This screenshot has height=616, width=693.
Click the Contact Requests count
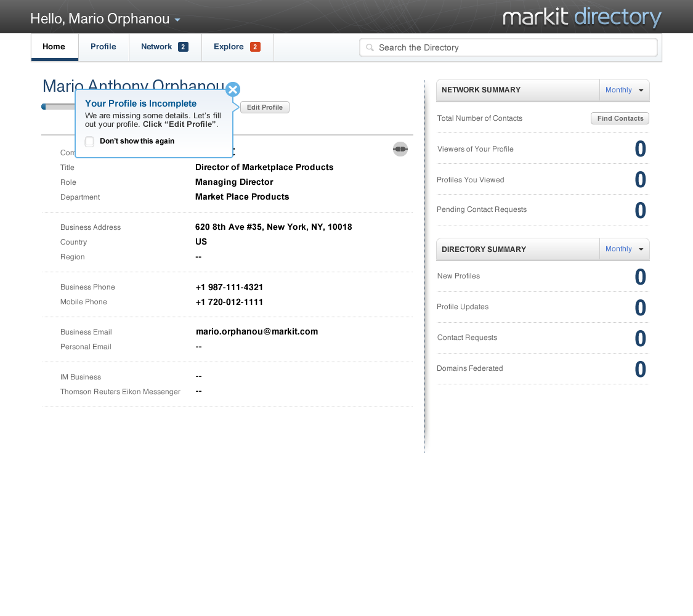(x=641, y=339)
